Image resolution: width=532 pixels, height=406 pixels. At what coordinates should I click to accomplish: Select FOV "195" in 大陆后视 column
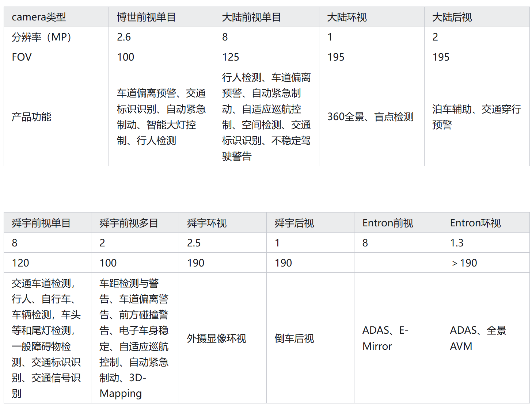click(x=477, y=57)
